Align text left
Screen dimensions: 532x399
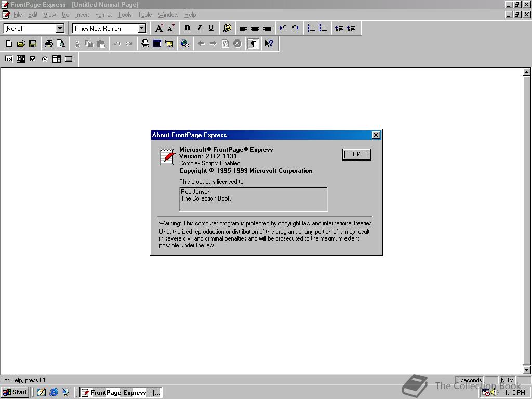point(243,28)
